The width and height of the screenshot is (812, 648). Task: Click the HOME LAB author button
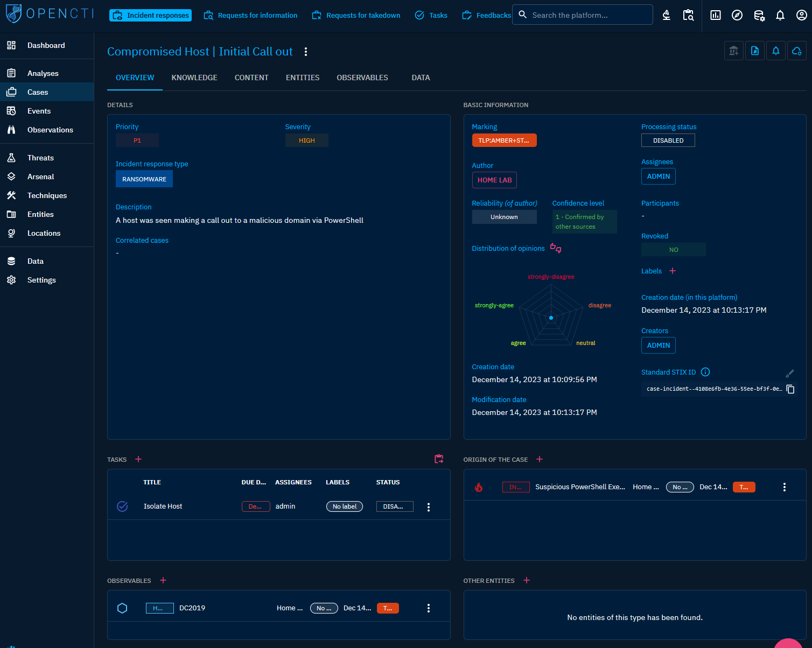(x=494, y=180)
